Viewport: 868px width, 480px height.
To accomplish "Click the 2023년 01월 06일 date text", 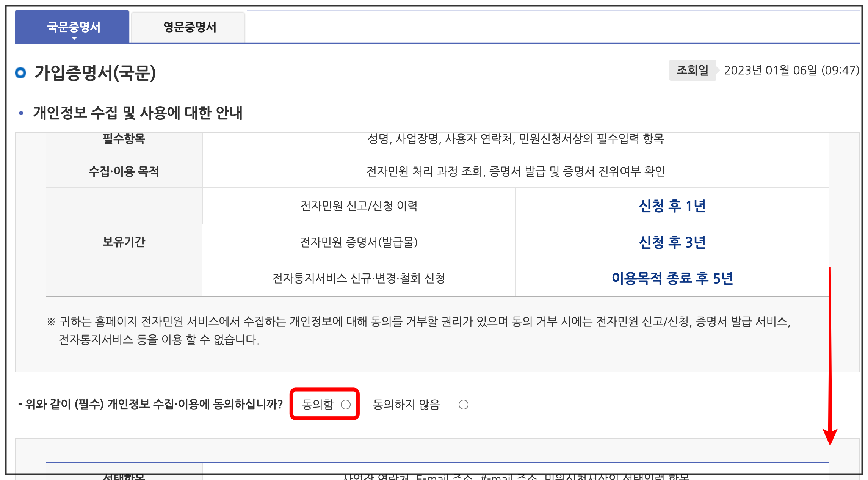I will click(x=791, y=70).
